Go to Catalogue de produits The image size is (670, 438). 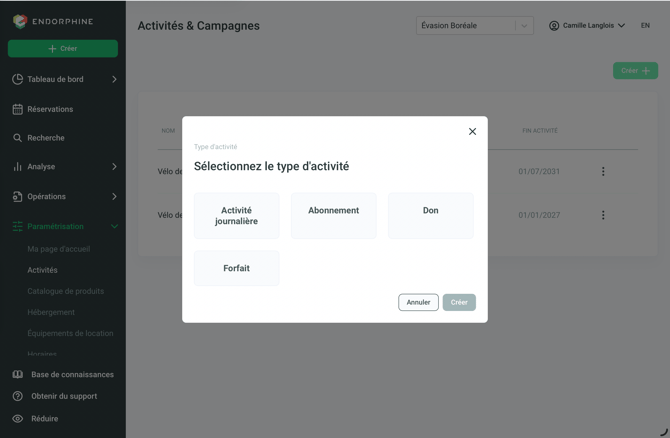[x=65, y=291]
